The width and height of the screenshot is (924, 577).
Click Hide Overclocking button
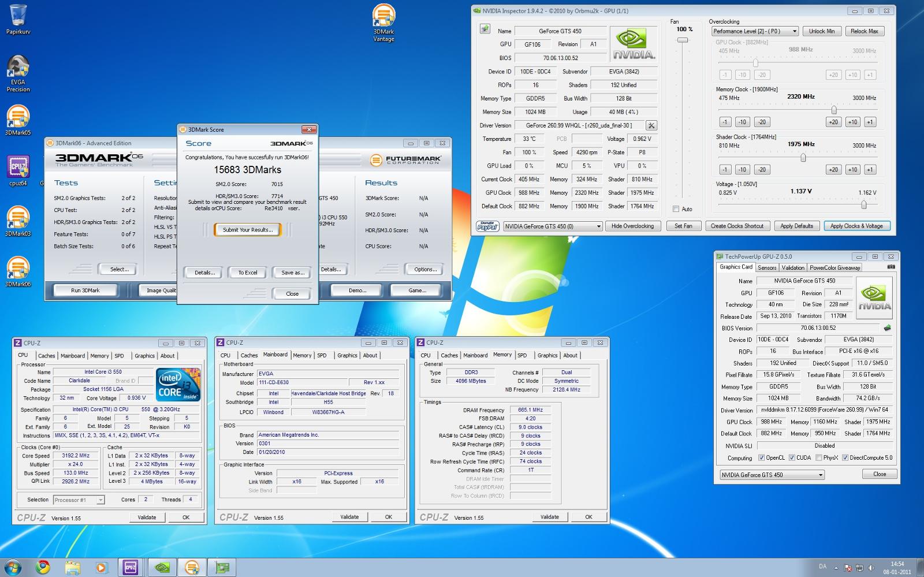(x=632, y=226)
